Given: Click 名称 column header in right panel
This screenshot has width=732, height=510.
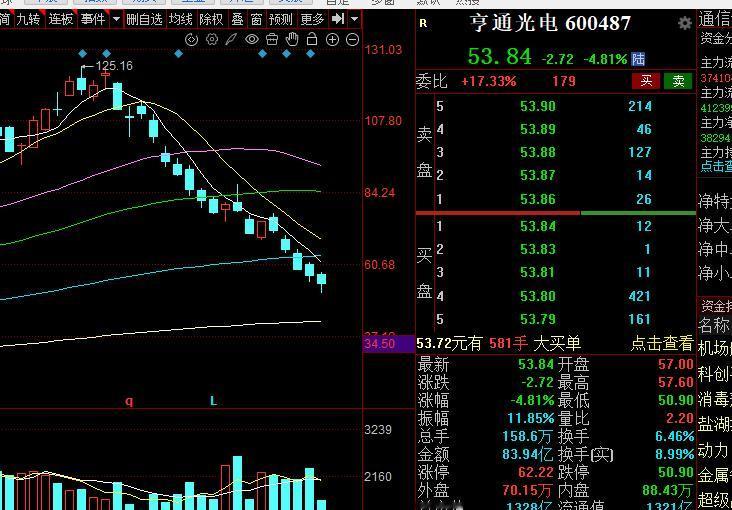Looking at the screenshot, I should (x=714, y=325).
